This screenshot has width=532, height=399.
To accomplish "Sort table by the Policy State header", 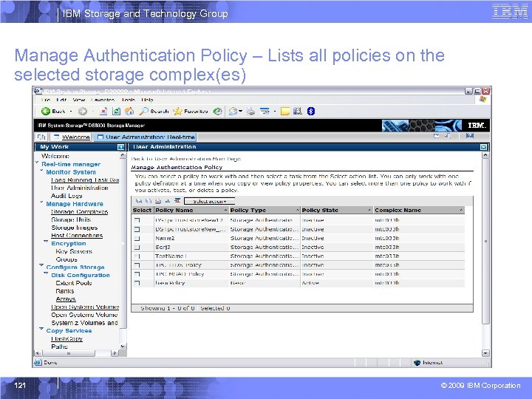I will point(337,211).
